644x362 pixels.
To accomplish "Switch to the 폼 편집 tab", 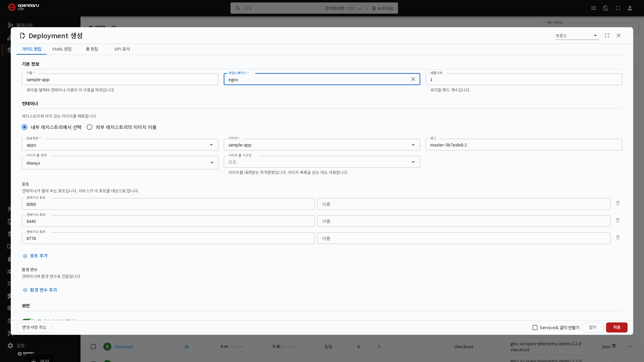I will 92,49.
